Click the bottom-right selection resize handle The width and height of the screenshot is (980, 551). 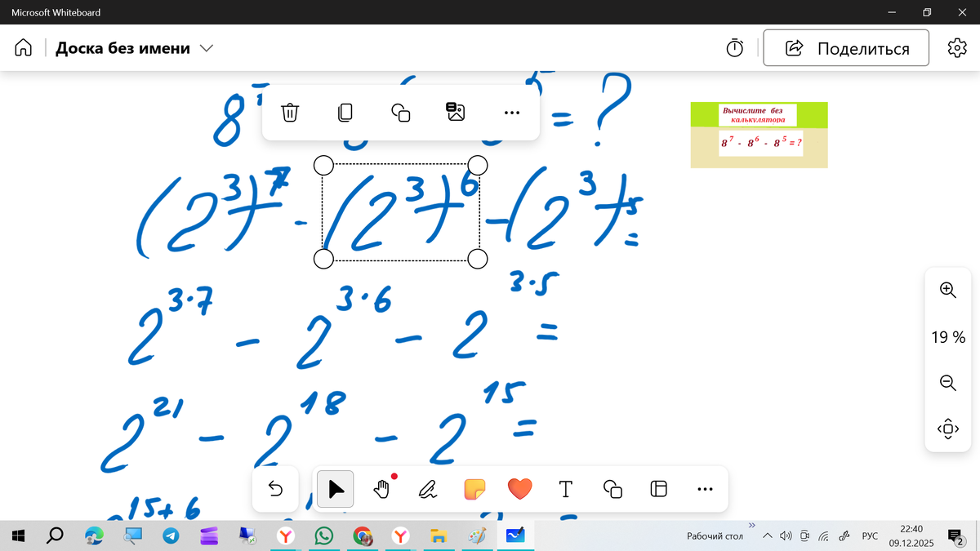pyautogui.click(x=479, y=259)
